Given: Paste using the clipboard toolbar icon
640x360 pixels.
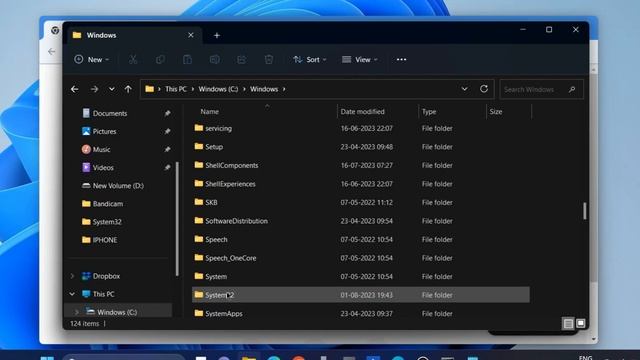Looking at the screenshot, I should point(187,60).
